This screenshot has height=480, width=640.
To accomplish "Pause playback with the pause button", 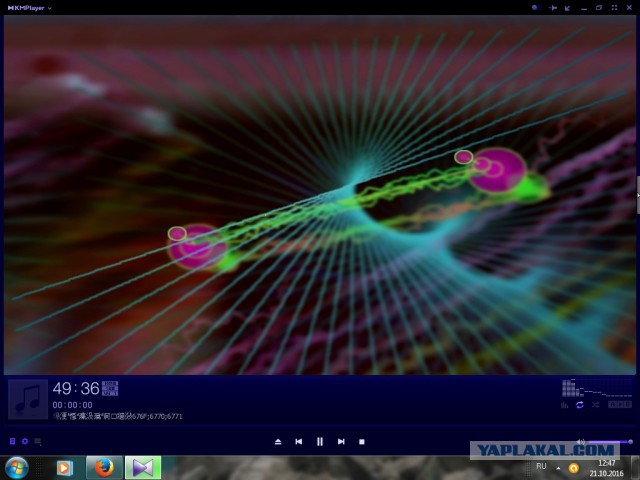I will click(320, 442).
